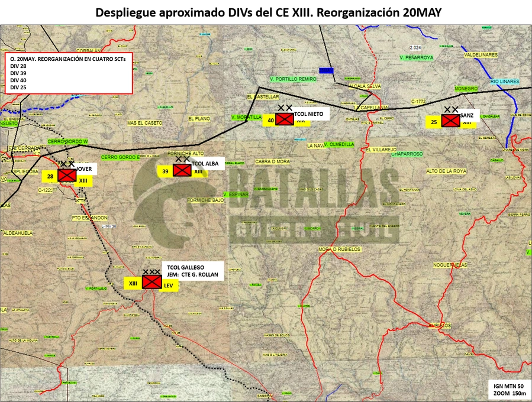Click the "VALDELINARES" place label
This screenshot has height=402, width=532.
tap(481, 54)
